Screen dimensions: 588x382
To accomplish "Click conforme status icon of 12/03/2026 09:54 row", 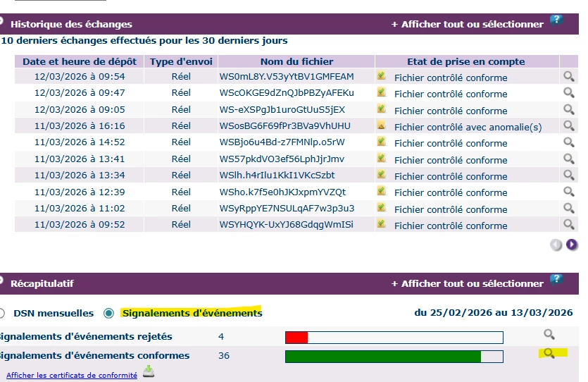I will (x=382, y=76).
